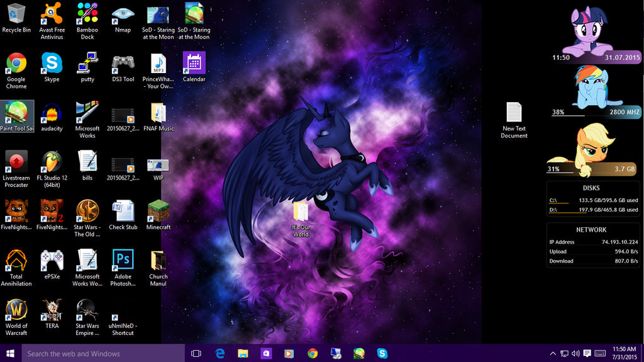This screenshot has width=644, height=362.
Task: Select the audacity desktop shortcut
Action: (x=52, y=113)
